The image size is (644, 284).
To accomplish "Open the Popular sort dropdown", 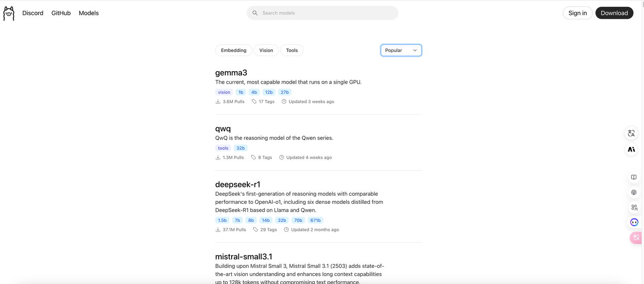I will point(401,50).
